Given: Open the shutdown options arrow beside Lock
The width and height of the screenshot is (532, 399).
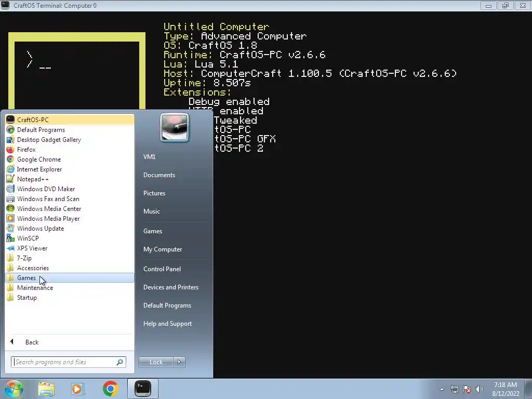Looking at the screenshot, I should coord(179,362).
